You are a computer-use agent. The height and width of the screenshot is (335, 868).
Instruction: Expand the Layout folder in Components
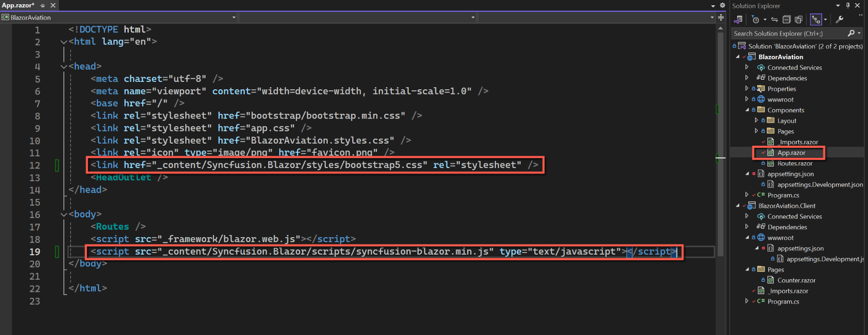click(756, 121)
